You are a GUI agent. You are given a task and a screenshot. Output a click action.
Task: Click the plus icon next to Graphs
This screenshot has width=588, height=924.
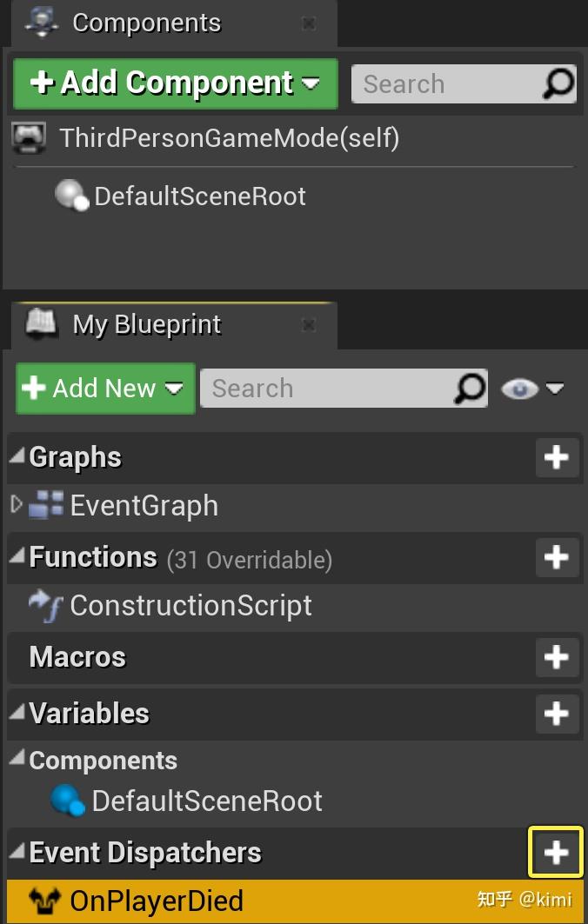pos(557,457)
